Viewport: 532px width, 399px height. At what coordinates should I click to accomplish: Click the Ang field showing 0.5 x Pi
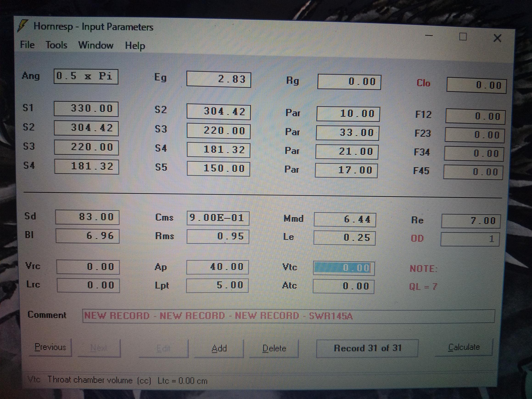click(86, 77)
